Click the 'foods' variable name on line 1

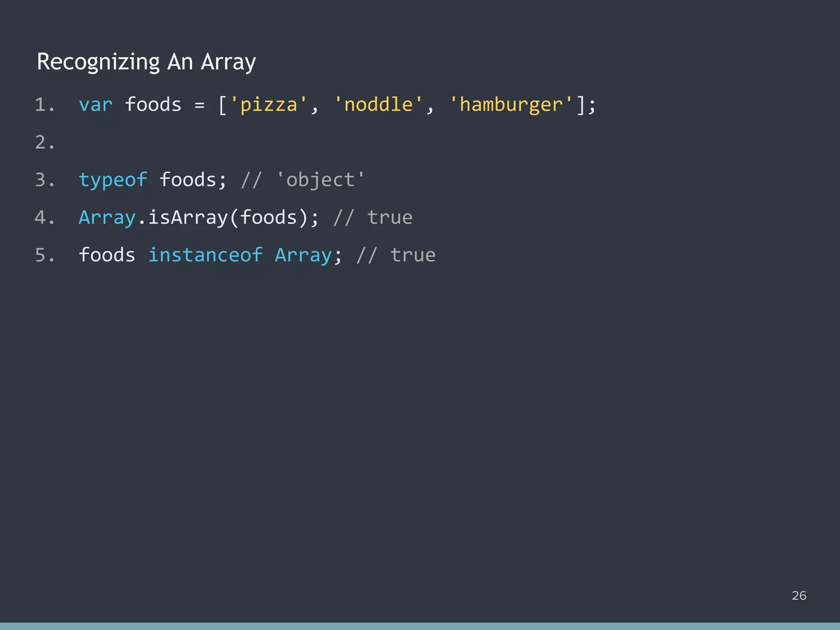click(153, 105)
